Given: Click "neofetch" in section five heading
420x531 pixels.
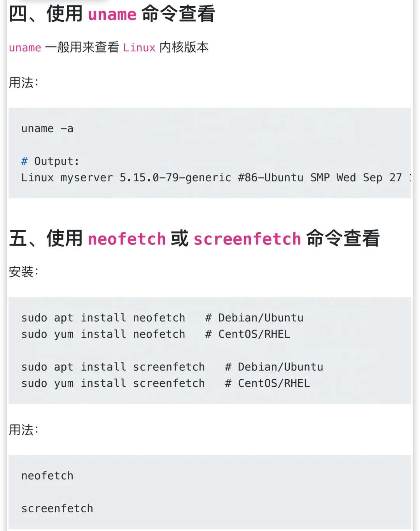Looking at the screenshot, I should [x=127, y=239].
